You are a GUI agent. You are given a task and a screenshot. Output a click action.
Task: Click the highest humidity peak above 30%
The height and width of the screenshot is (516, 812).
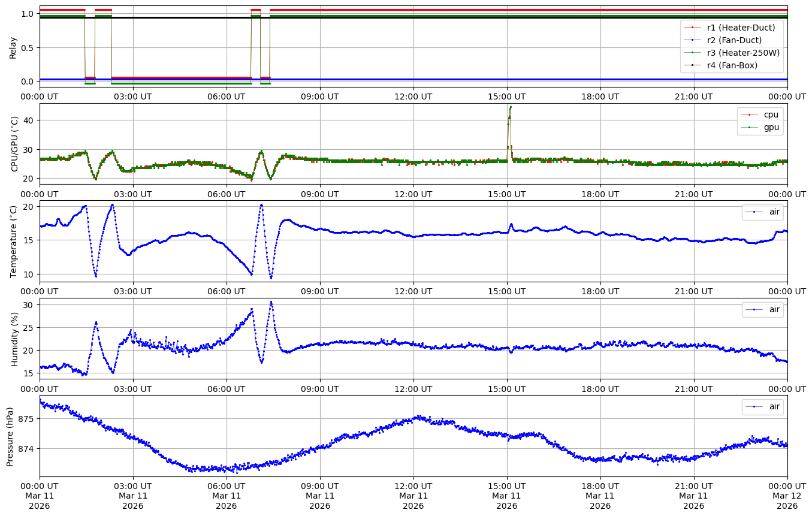pos(271,302)
